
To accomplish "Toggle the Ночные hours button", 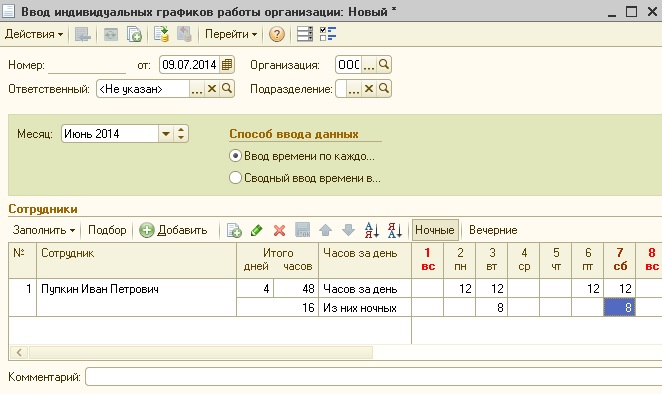I will coord(435,230).
